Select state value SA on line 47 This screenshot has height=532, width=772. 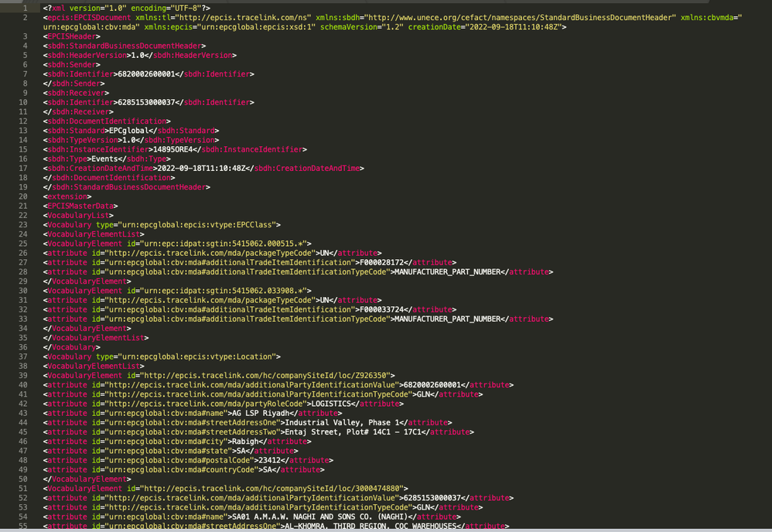point(241,451)
